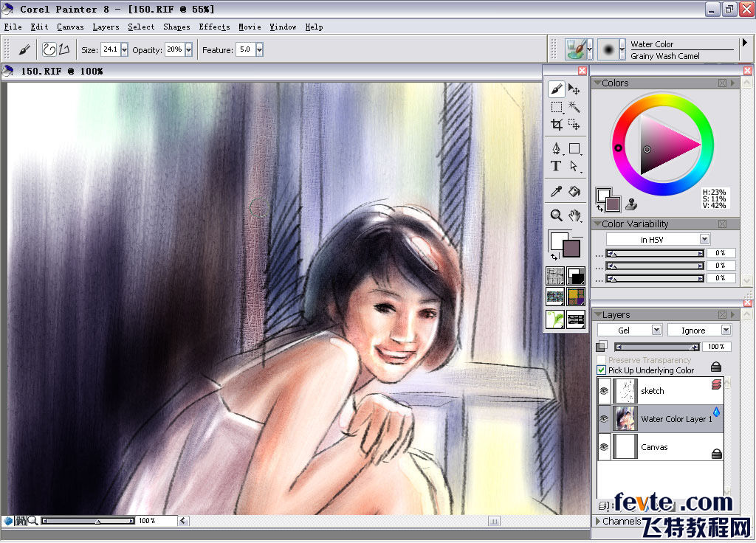Image resolution: width=756 pixels, height=543 pixels.
Task: Pick the Magic Wand tool
Action: coord(574,107)
